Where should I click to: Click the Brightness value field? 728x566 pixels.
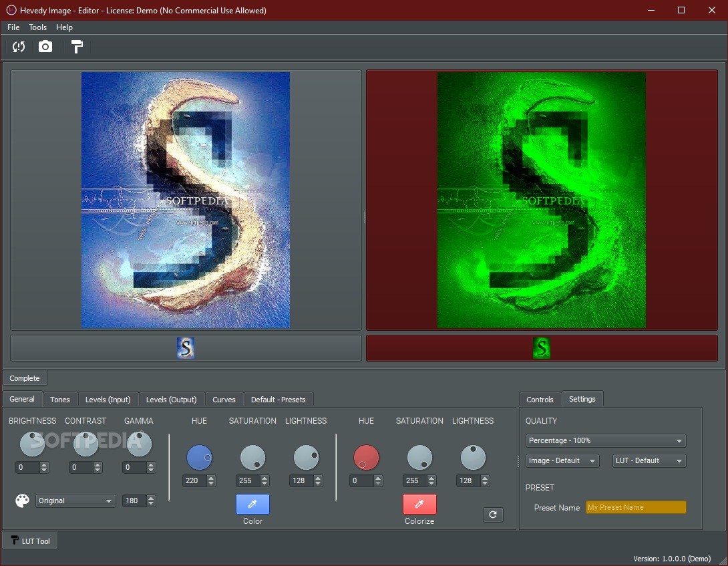click(x=27, y=468)
